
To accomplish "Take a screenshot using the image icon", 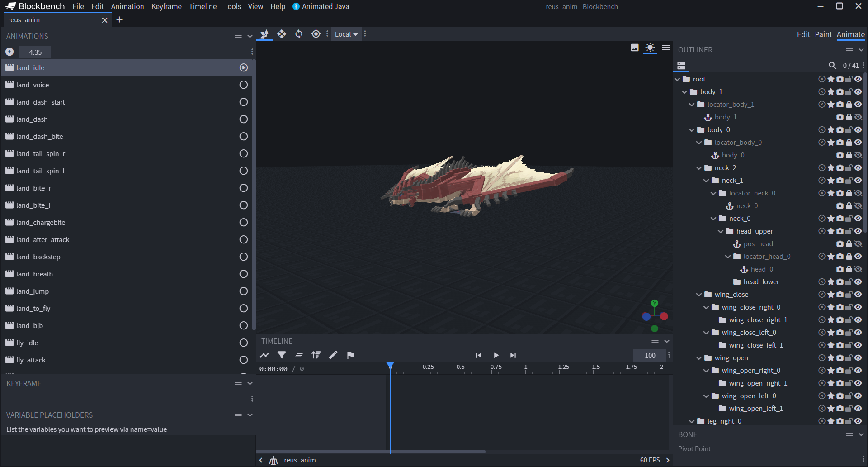I will click(x=634, y=48).
